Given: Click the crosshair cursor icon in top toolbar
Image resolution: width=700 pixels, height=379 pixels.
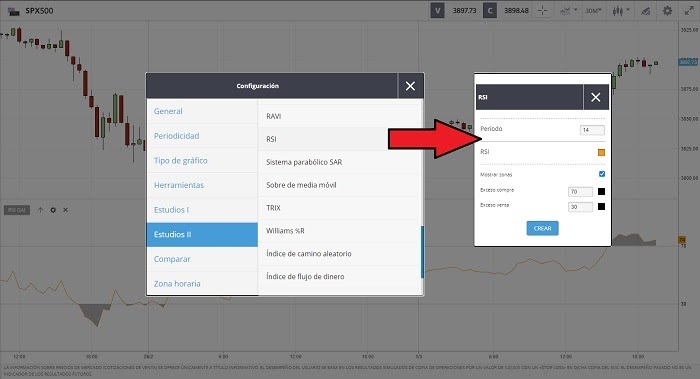Looking at the screenshot, I should point(542,11).
